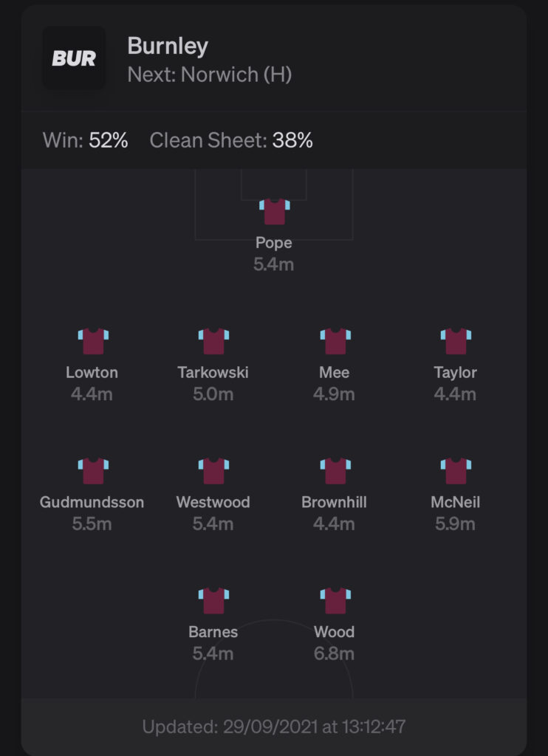Select Mee's shirt icon
548x756 pixels.
point(335,341)
